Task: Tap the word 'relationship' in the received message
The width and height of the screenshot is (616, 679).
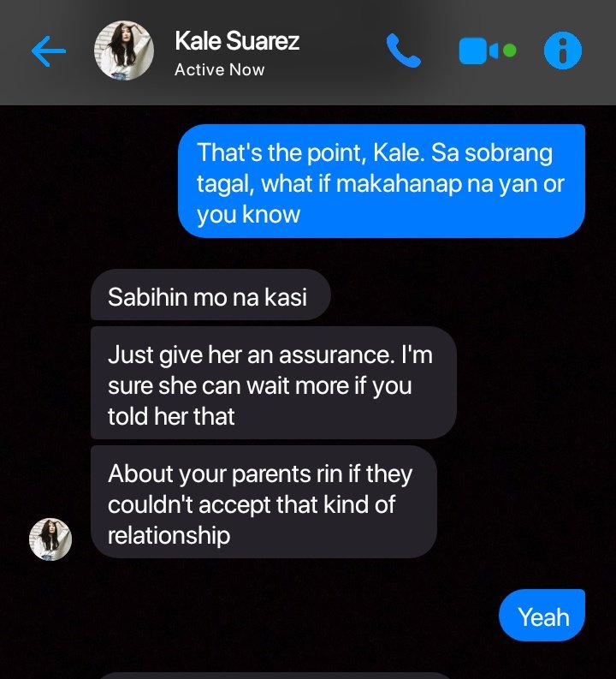Action: tap(169, 536)
